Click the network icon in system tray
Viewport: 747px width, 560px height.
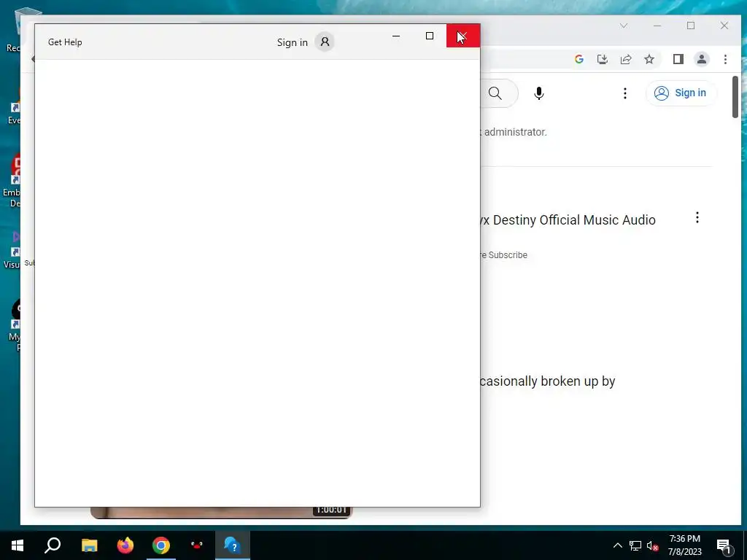[x=635, y=545]
